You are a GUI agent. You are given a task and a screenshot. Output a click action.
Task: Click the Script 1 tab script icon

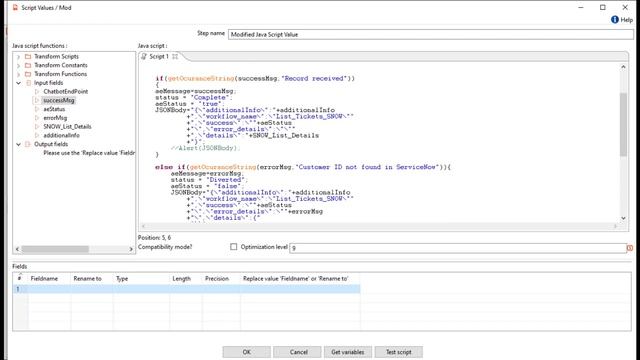coord(144,56)
